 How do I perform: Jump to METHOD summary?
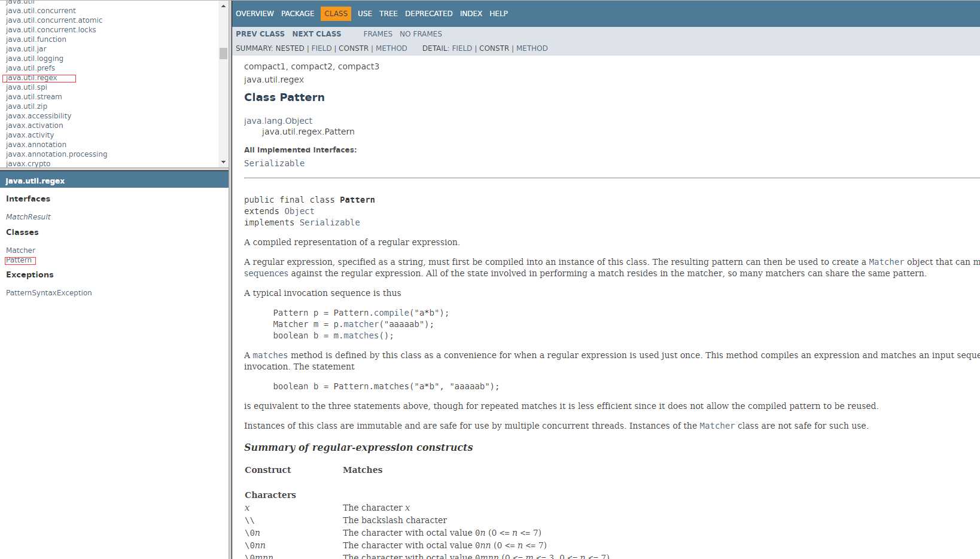click(391, 48)
